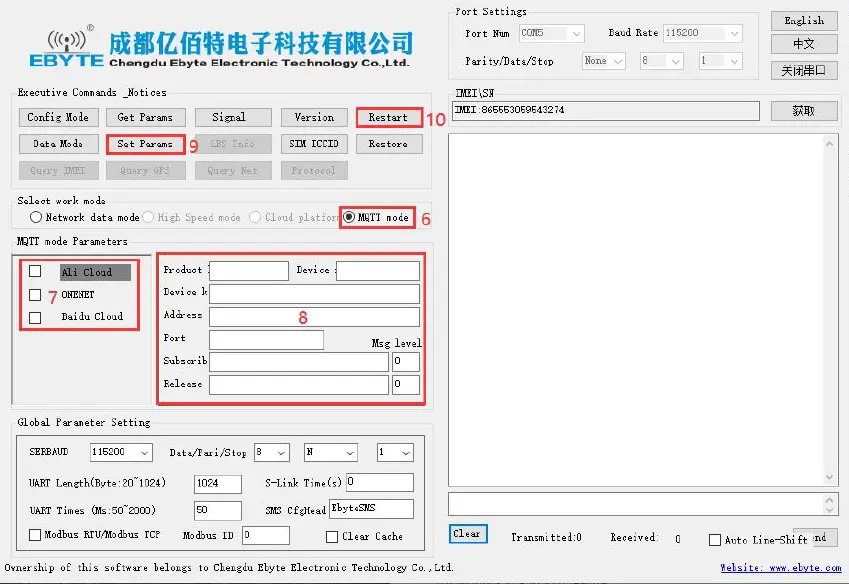Click the IMEI text field
Image resolution: width=849 pixels, height=584 pixels.
pos(605,110)
